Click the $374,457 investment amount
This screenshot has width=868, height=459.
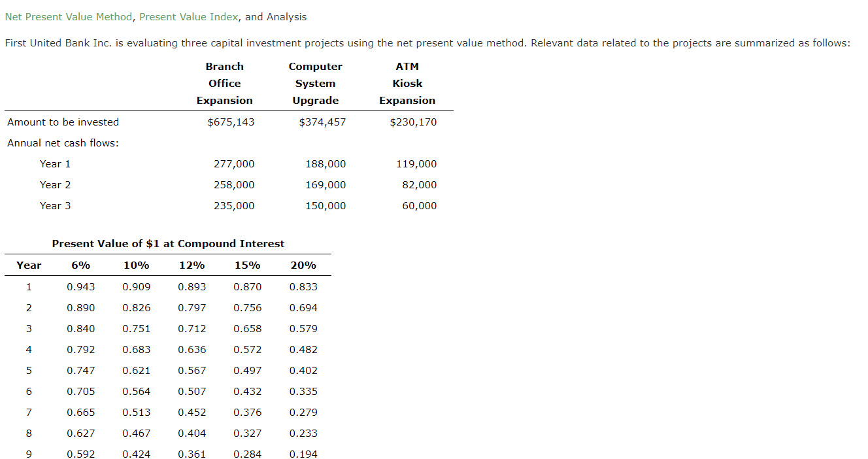click(323, 122)
